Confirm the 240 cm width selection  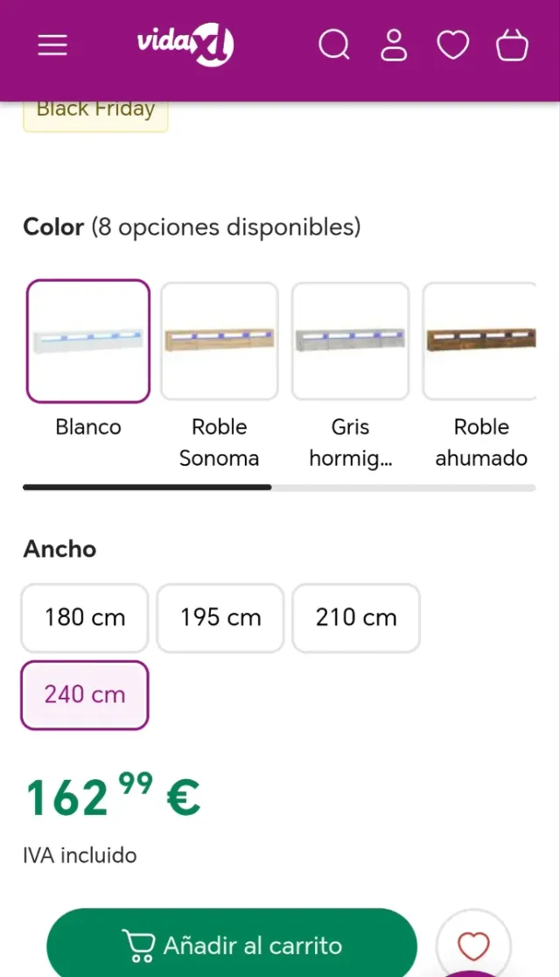(84, 694)
